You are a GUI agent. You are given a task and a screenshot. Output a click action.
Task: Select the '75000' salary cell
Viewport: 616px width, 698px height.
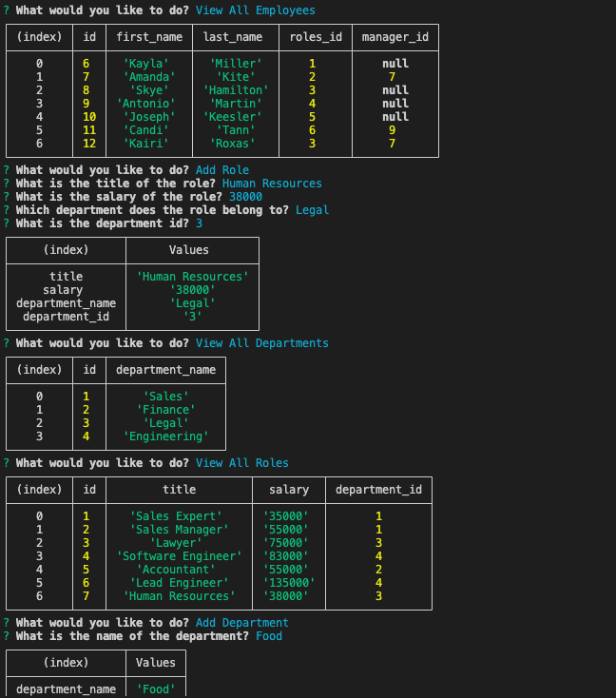[286, 543]
